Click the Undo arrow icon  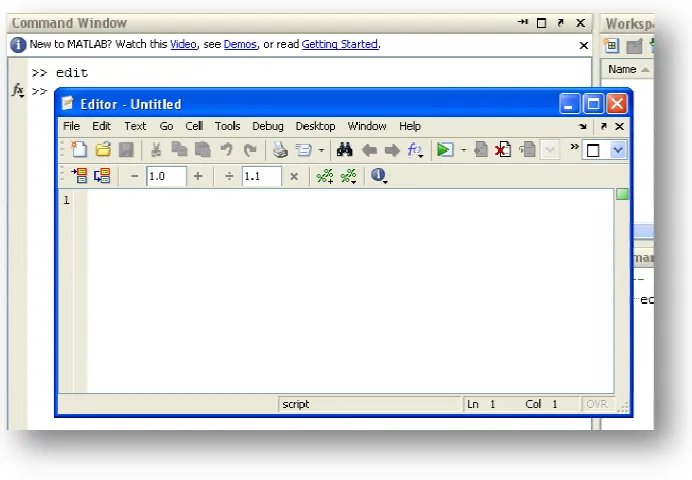226,150
